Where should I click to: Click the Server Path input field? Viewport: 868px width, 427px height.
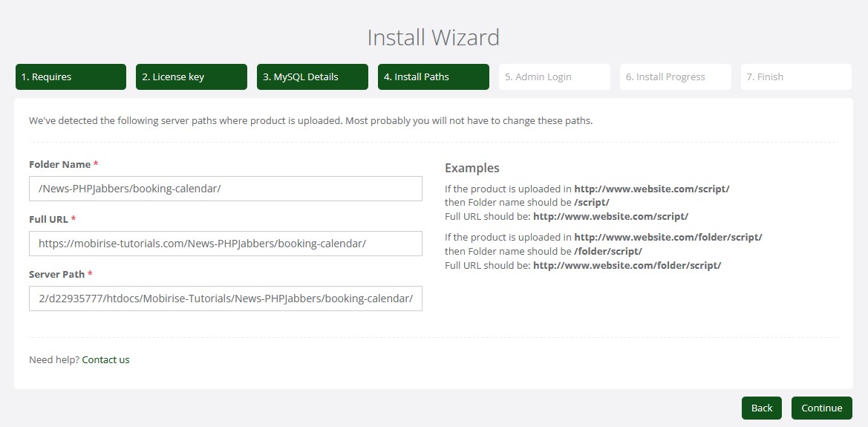pyautogui.click(x=225, y=299)
